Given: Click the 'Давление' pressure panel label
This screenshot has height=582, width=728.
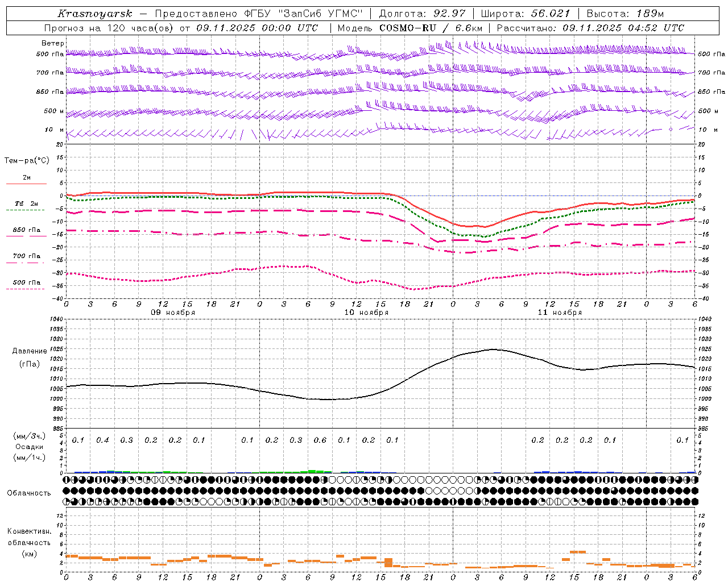Looking at the screenshot, I should [30, 351].
